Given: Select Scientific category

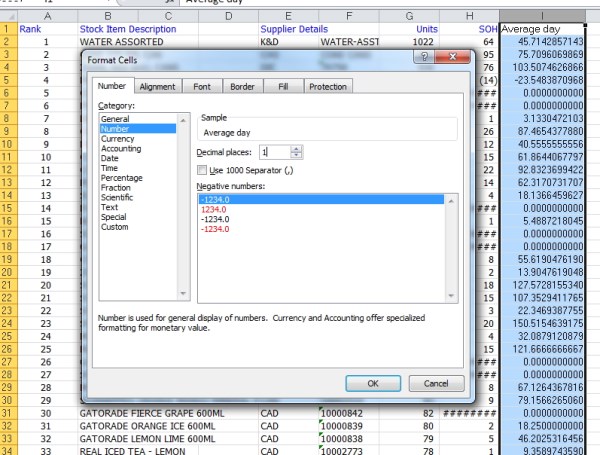Looking at the screenshot, I should click(138, 197).
